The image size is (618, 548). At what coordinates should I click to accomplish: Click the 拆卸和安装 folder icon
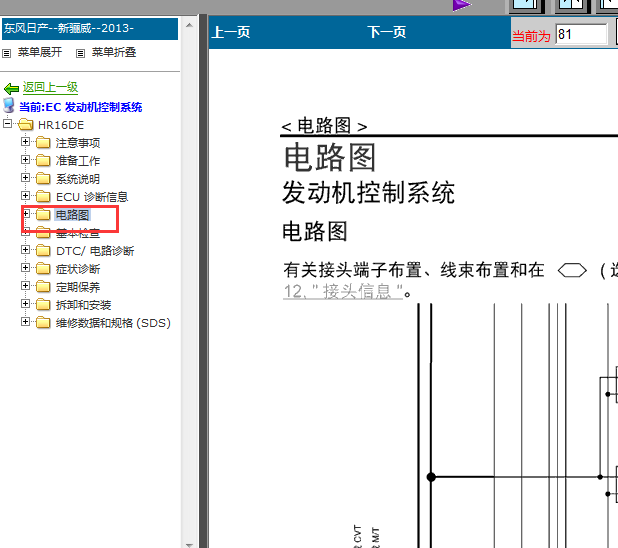pyautogui.click(x=43, y=304)
